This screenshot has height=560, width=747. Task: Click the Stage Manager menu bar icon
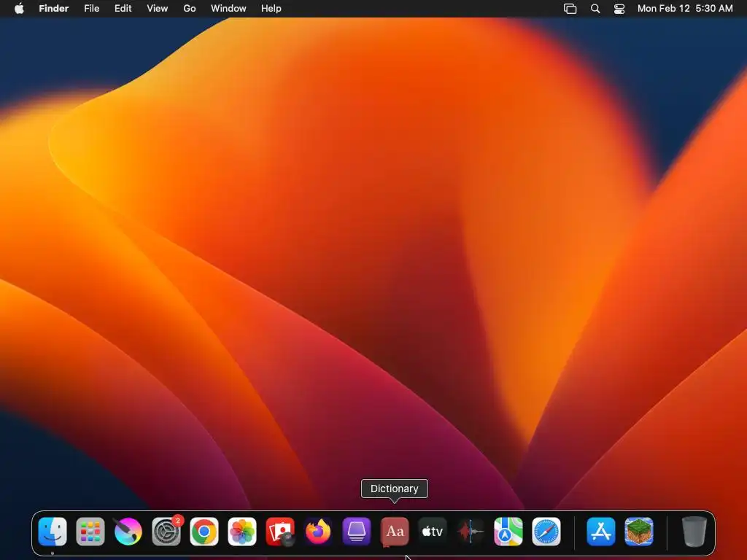pyautogui.click(x=570, y=9)
